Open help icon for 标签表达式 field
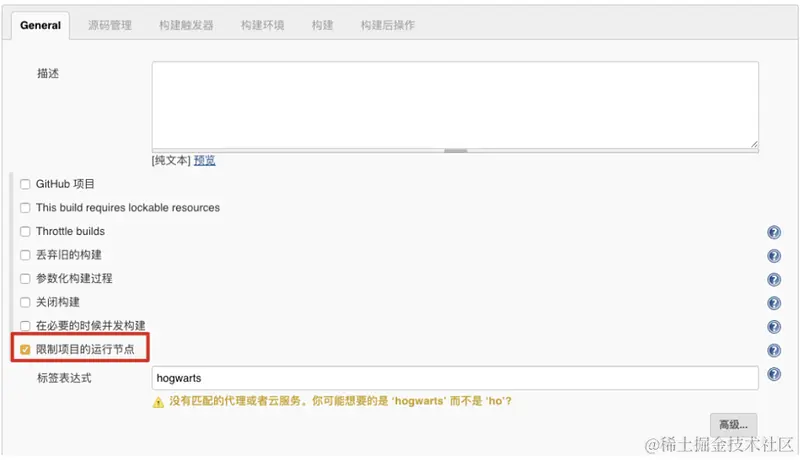800x460 pixels. click(x=773, y=374)
